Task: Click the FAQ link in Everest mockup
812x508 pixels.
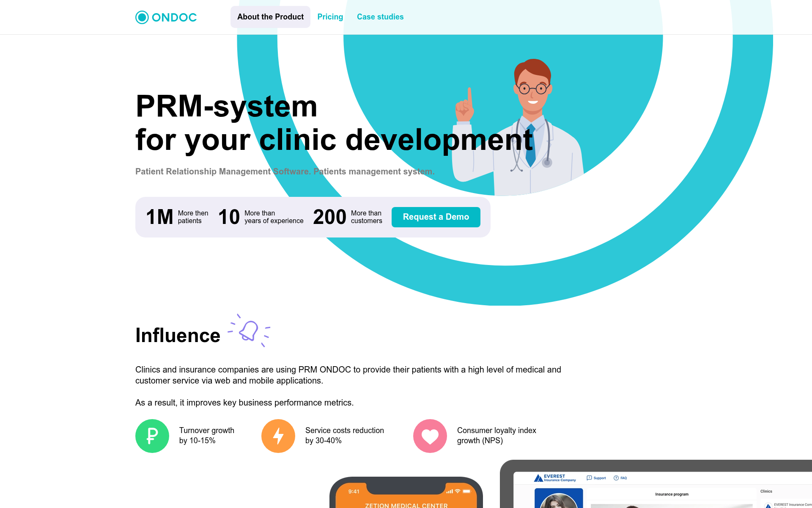Action: (x=620, y=478)
